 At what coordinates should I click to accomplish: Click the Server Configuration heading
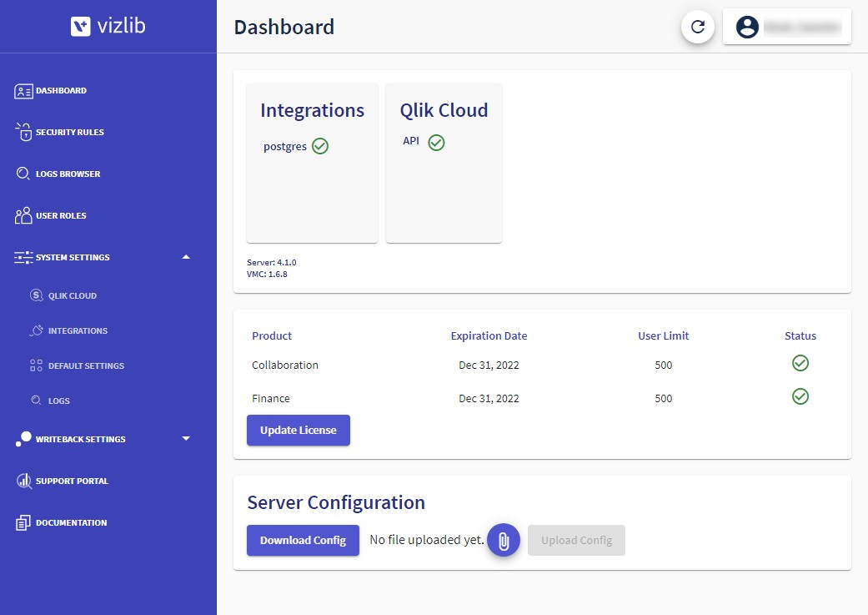pyautogui.click(x=336, y=502)
